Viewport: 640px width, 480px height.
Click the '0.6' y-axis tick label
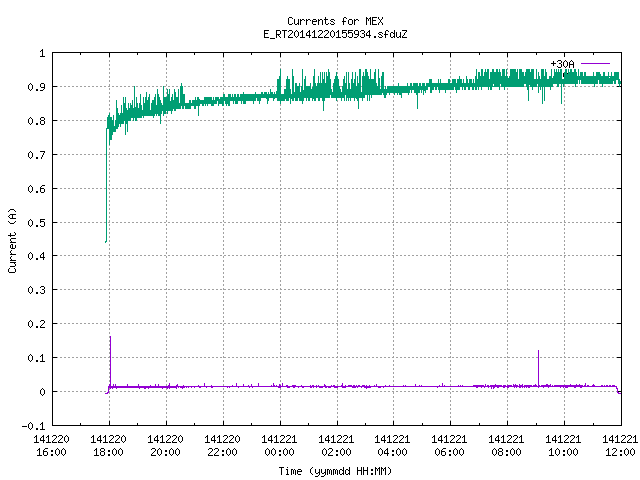pos(36,189)
